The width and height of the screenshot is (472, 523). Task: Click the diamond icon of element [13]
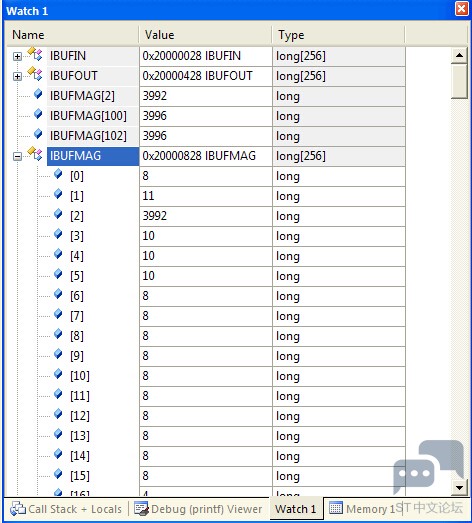coord(58,434)
